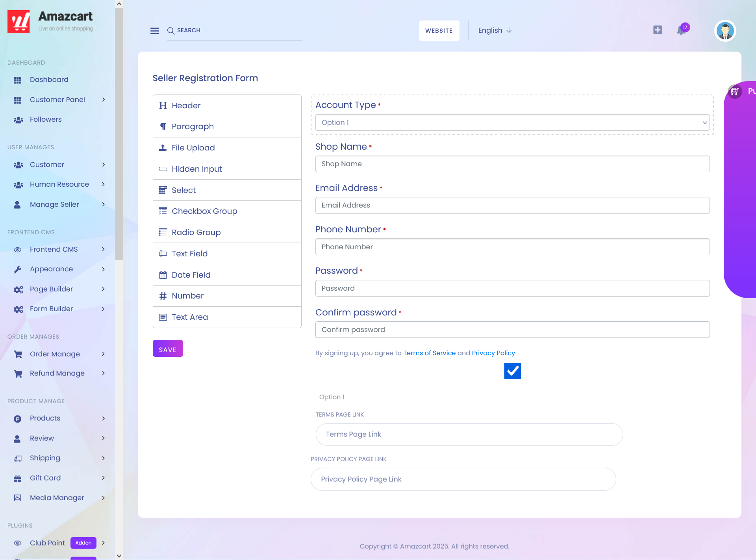Screen dimensions: 756x560
Task: Click the search magnifier icon
Action: [171, 31]
